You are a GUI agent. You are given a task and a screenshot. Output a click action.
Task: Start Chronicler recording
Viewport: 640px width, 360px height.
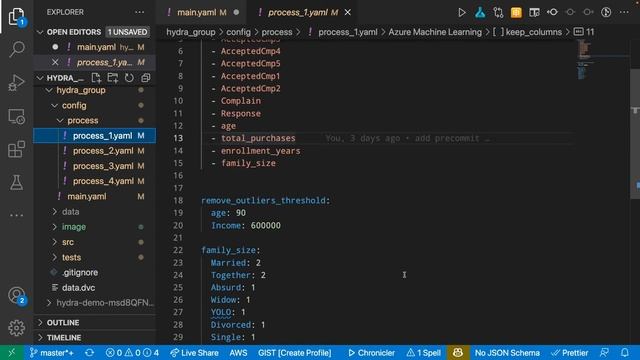click(x=371, y=353)
